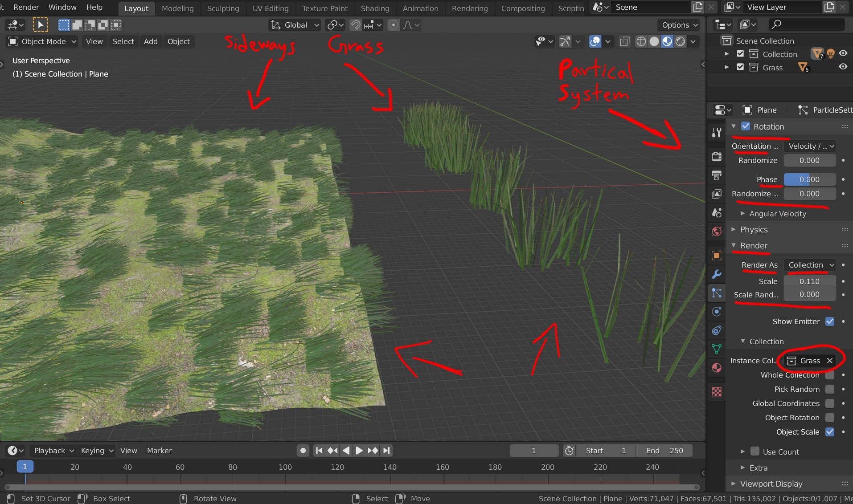Disable Show Emitter checkbox
This screenshot has height=504, width=853.
(x=830, y=321)
